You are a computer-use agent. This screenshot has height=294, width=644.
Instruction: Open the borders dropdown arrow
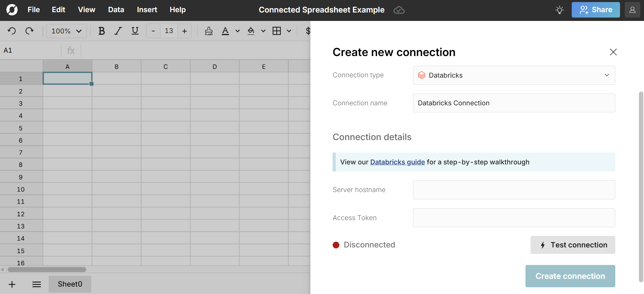tap(289, 31)
